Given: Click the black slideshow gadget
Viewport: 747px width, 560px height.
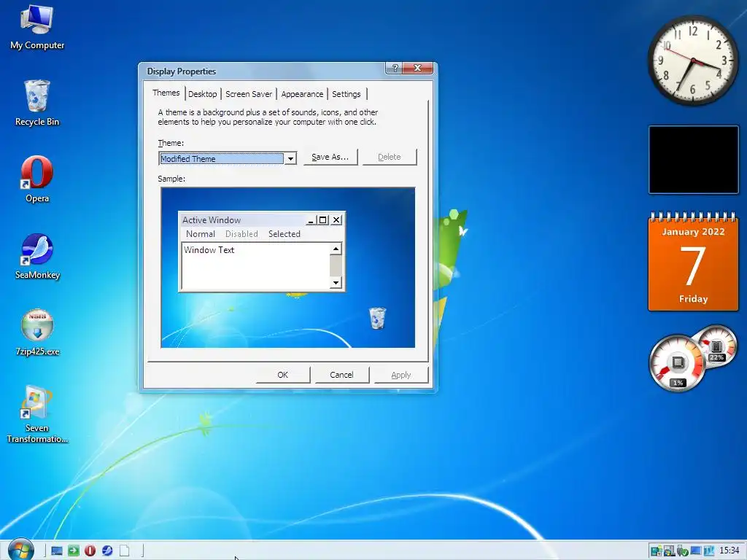Looking at the screenshot, I should tap(693, 160).
